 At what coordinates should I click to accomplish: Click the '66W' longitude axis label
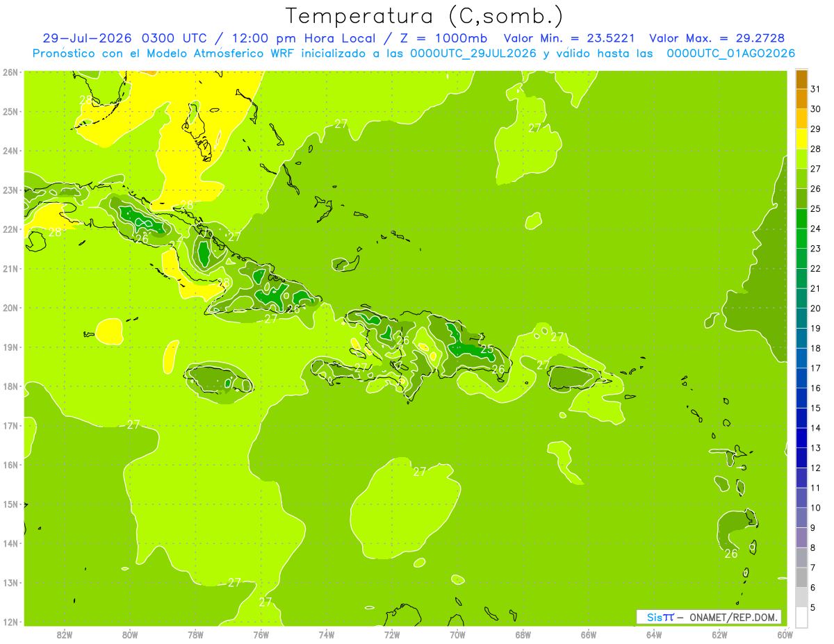click(x=589, y=634)
